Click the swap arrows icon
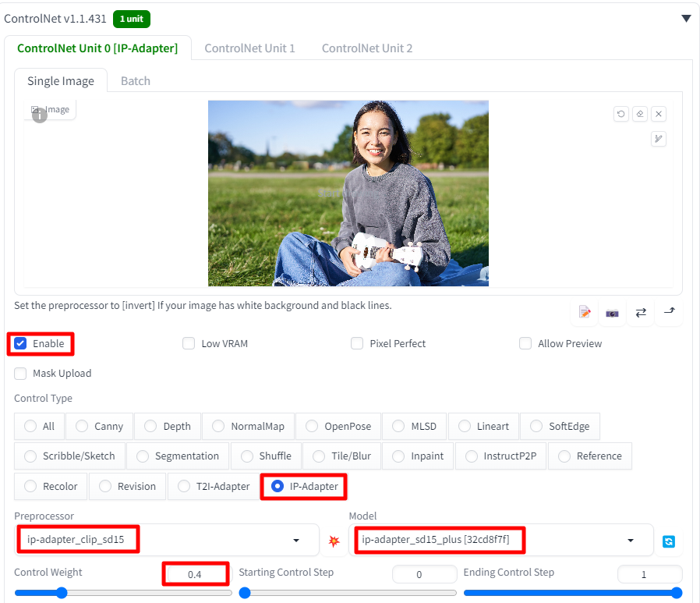The image size is (700, 603). coord(641,312)
